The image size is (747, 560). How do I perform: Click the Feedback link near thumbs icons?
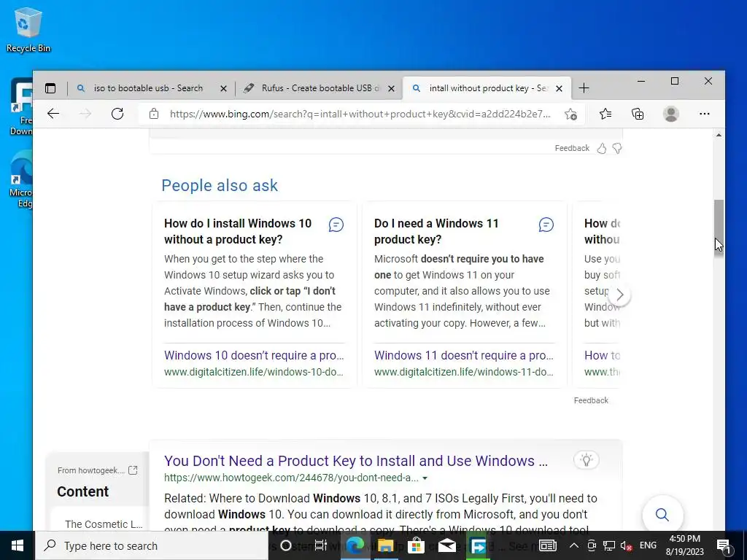coord(572,148)
